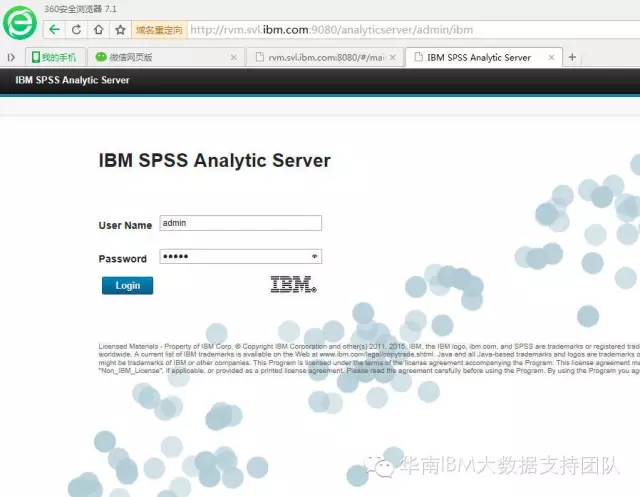
Task: Close the IBM SPSS Analytic Server tab
Action: (551, 58)
